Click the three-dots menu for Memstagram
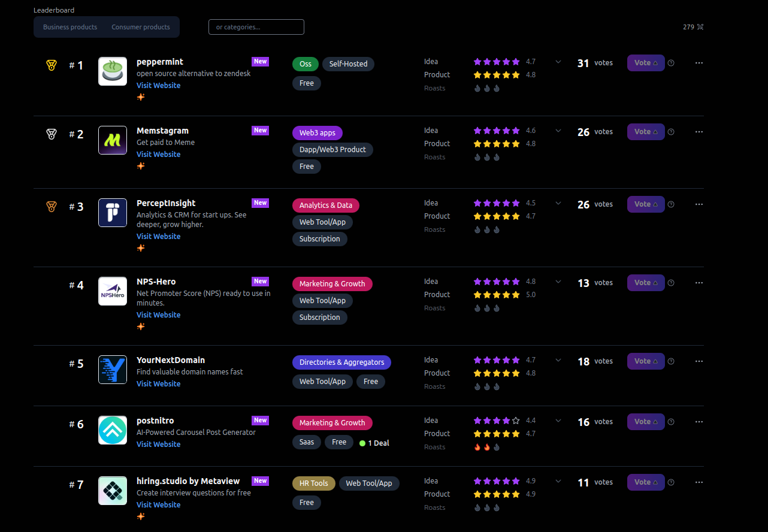This screenshot has width=768, height=532. [699, 132]
